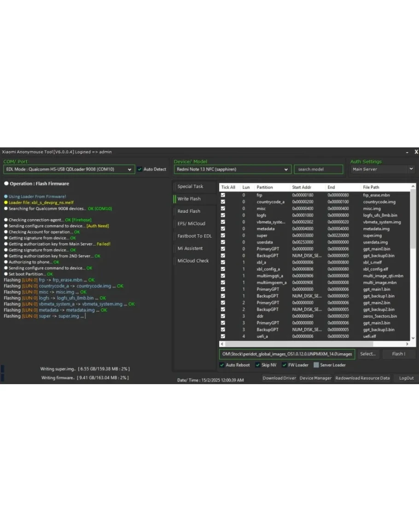This screenshot has height=532, width=419.
Task: Disable the Auto Reboot checkbox
Action: pos(222,365)
